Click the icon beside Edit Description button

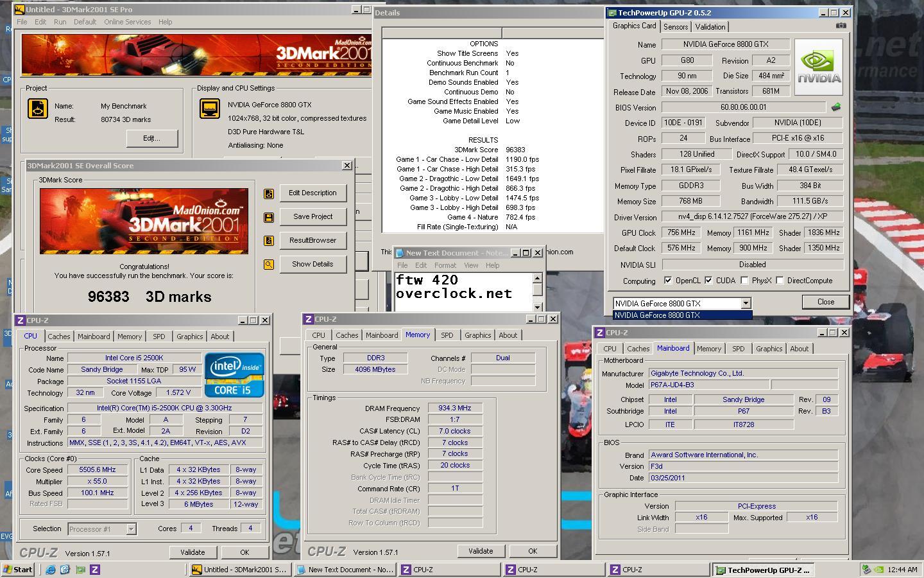[269, 193]
